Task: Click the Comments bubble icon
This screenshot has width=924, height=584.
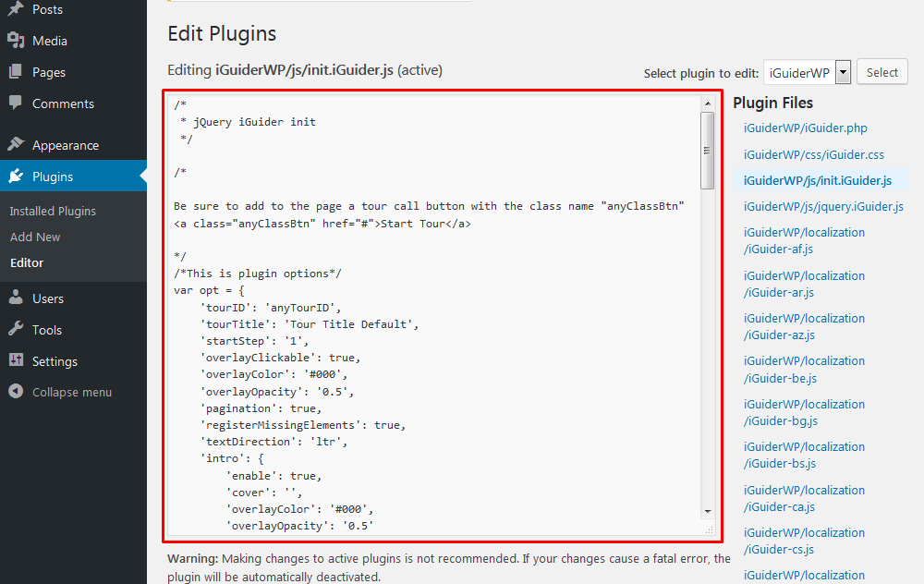Action: point(16,103)
